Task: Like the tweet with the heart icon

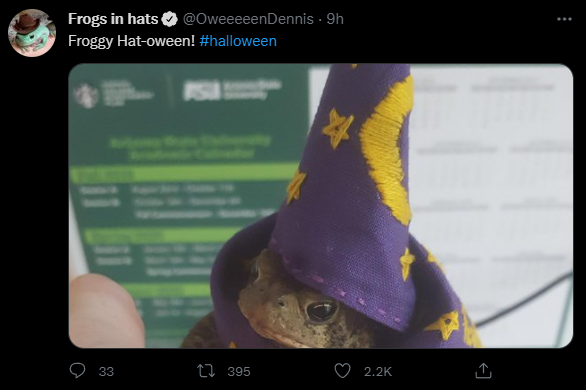Action: coord(342,371)
